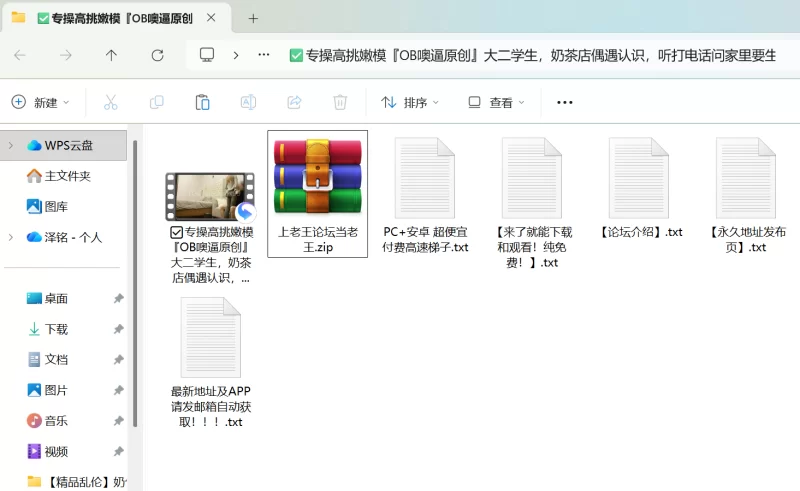Click the file name 上老王论坛当老王.zip
Viewport: 800px width, 491px height.
tap(318, 240)
